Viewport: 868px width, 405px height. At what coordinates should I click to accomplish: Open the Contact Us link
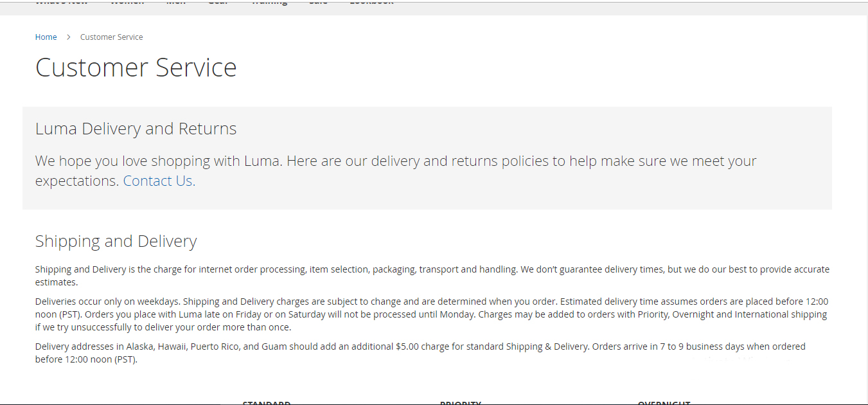click(159, 181)
